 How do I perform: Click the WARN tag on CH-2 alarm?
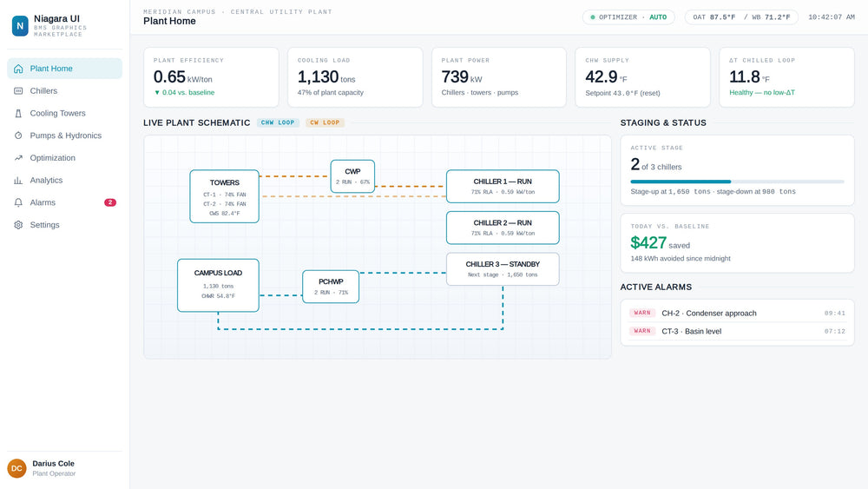642,313
